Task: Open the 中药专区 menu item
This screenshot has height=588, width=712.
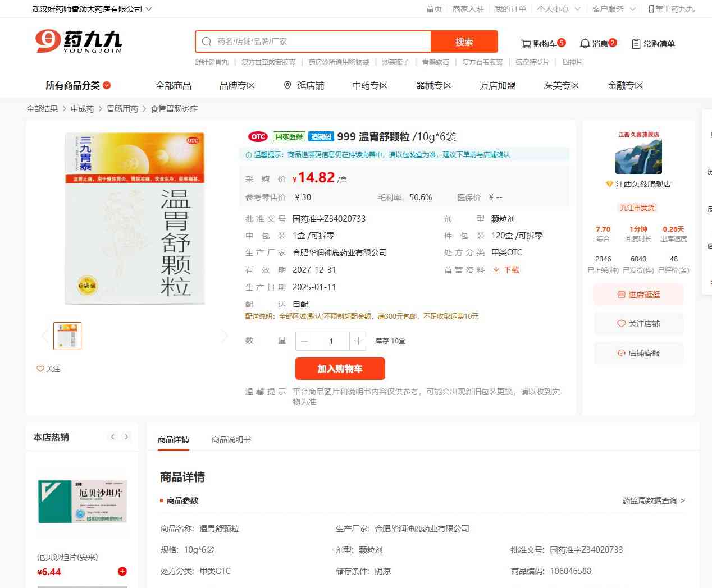Action: (x=369, y=85)
